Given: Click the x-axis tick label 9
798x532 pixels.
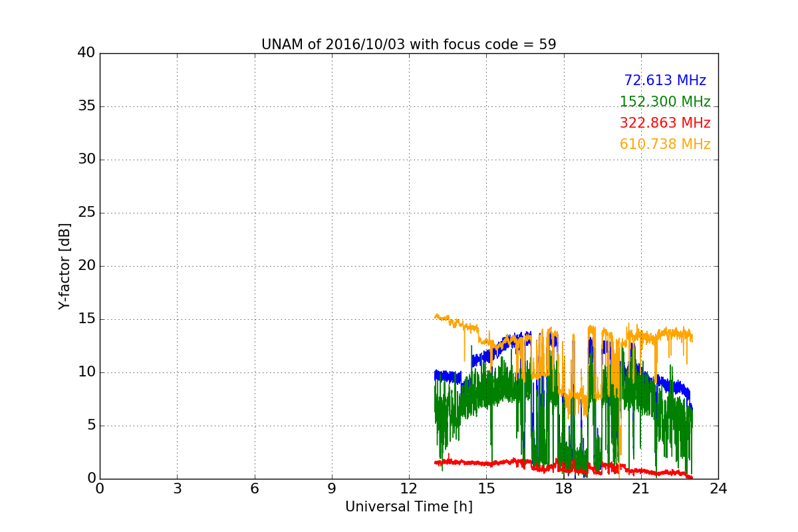Looking at the screenshot, I should [x=332, y=488].
